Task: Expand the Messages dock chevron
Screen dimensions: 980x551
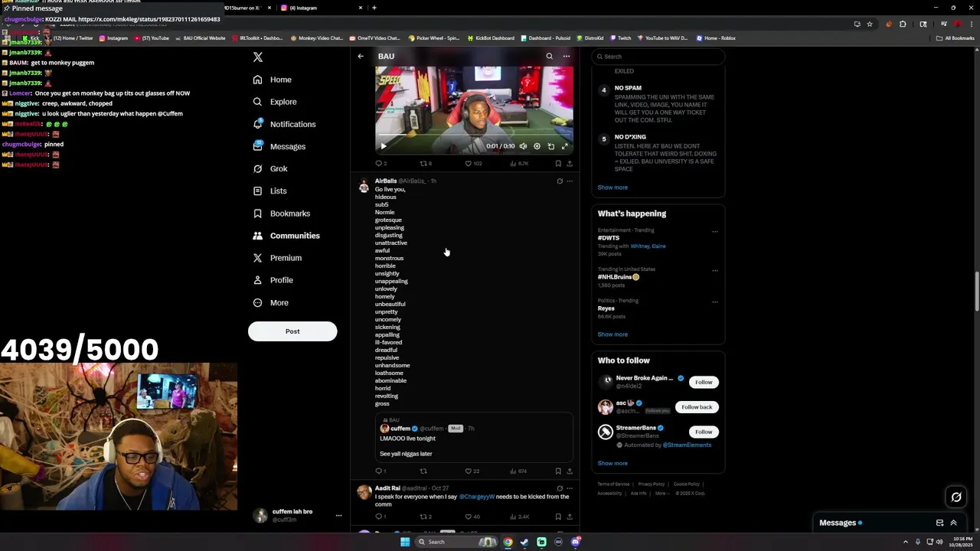Action: tap(953, 523)
